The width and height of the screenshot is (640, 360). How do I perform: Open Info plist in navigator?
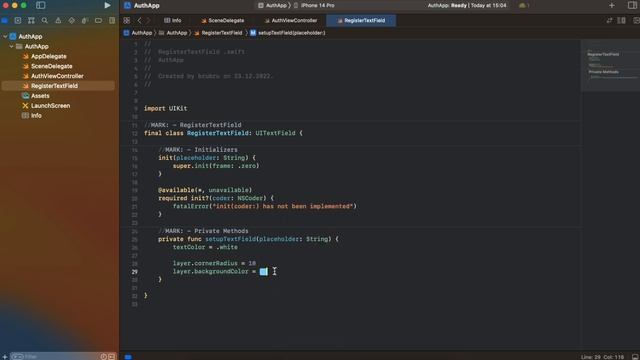coord(36,116)
